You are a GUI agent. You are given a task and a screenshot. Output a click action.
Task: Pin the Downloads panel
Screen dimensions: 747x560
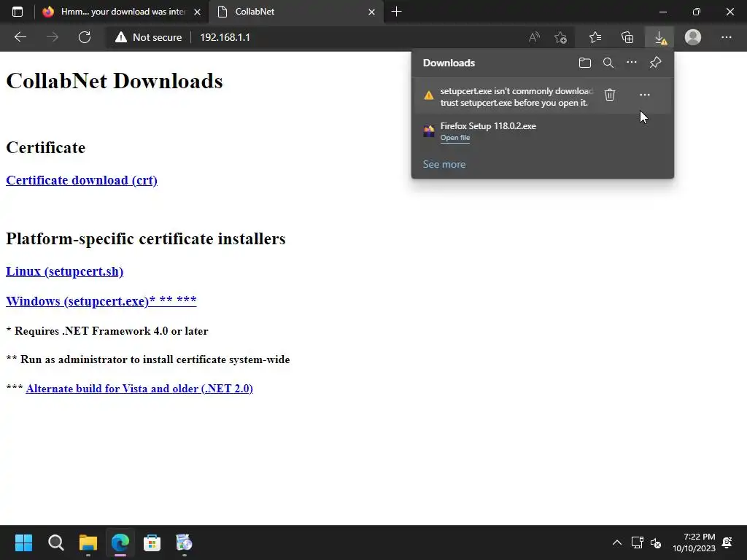[656, 63]
